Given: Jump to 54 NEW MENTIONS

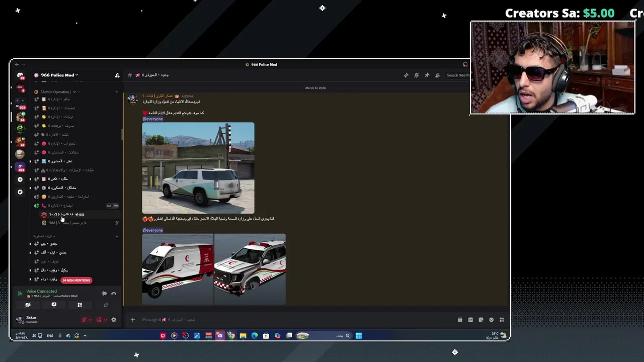Looking at the screenshot, I should pyautogui.click(x=76, y=281).
